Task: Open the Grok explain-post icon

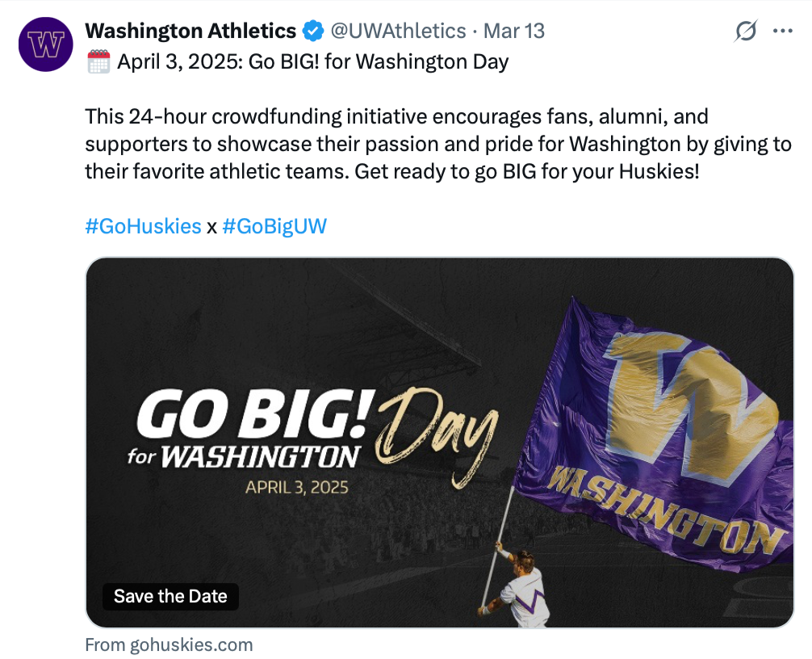Action: 746,31
